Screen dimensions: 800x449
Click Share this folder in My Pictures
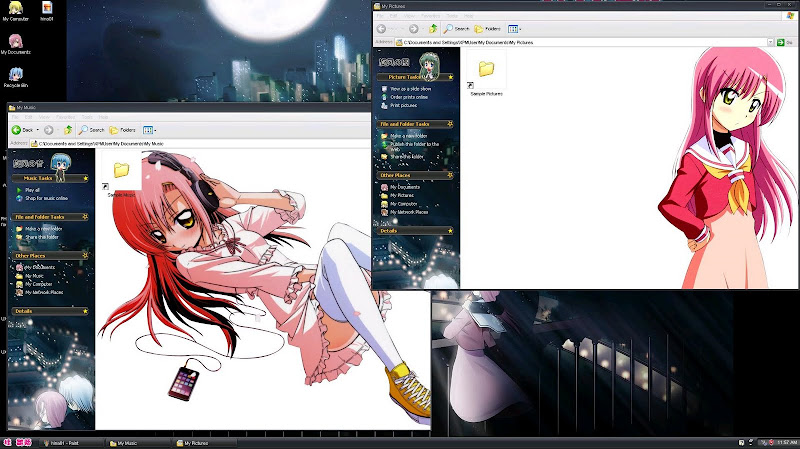tap(407, 157)
